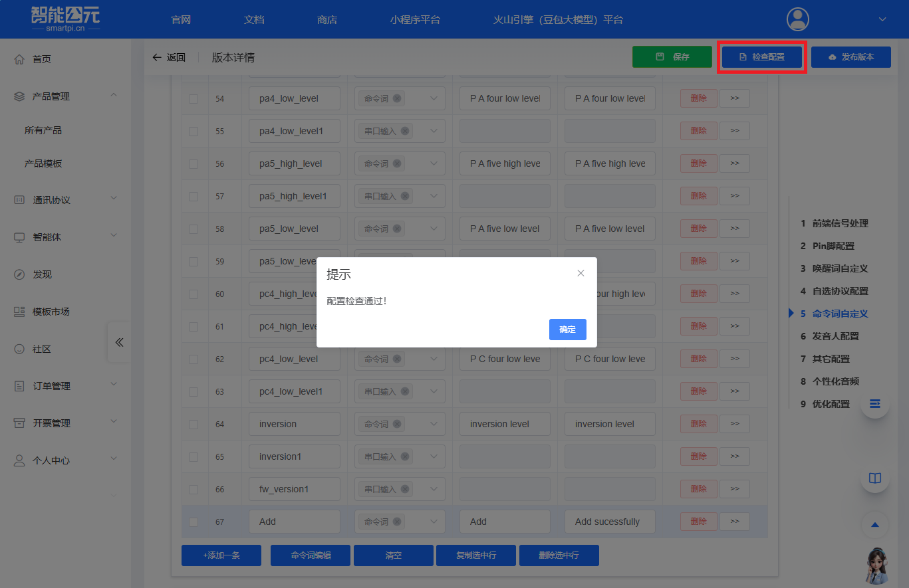Click the floating menu list icon
The width and height of the screenshot is (909, 588).
pos(874,404)
